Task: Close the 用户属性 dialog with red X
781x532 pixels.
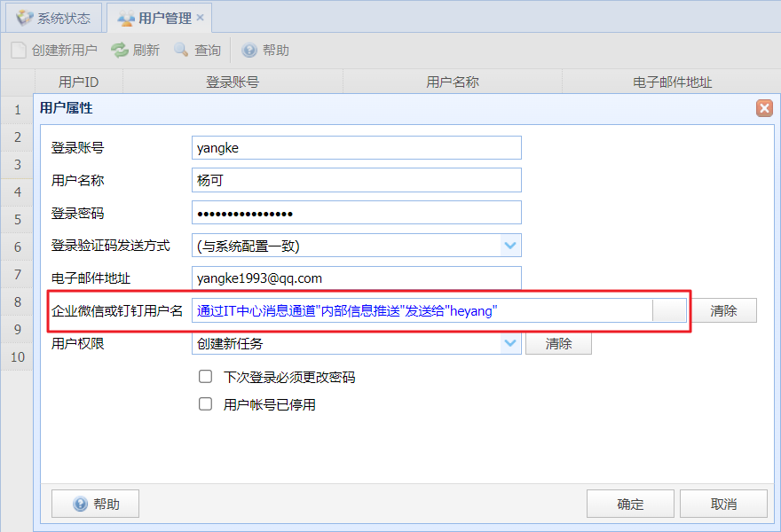Action: tap(764, 107)
